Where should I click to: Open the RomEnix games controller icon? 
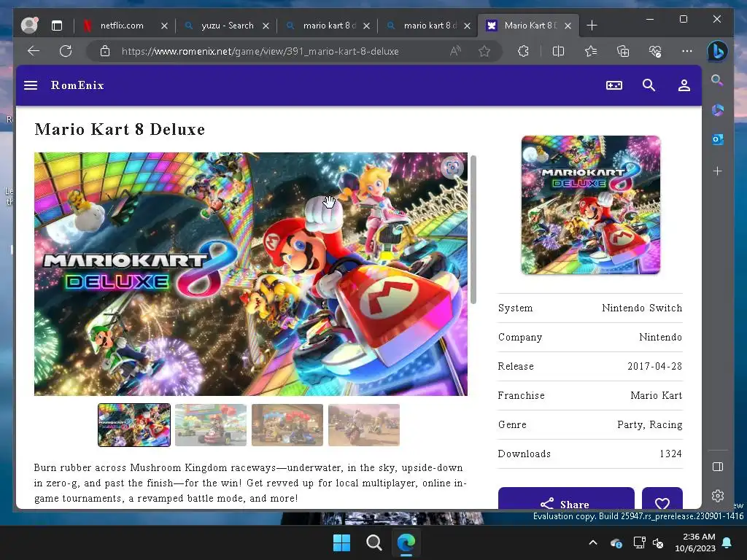[x=614, y=85]
